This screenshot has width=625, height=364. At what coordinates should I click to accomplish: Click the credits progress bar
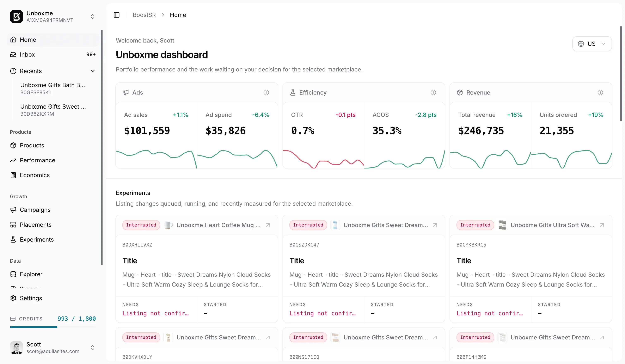click(53, 327)
